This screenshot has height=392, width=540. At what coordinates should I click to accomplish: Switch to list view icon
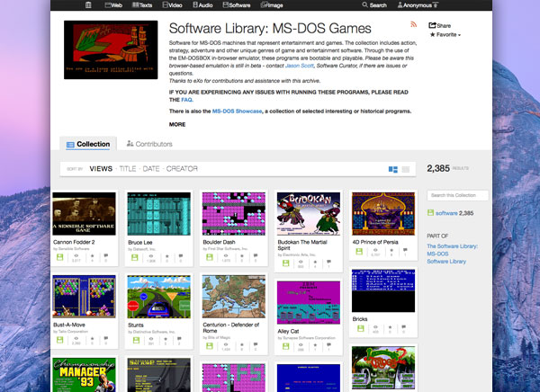click(406, 169)
